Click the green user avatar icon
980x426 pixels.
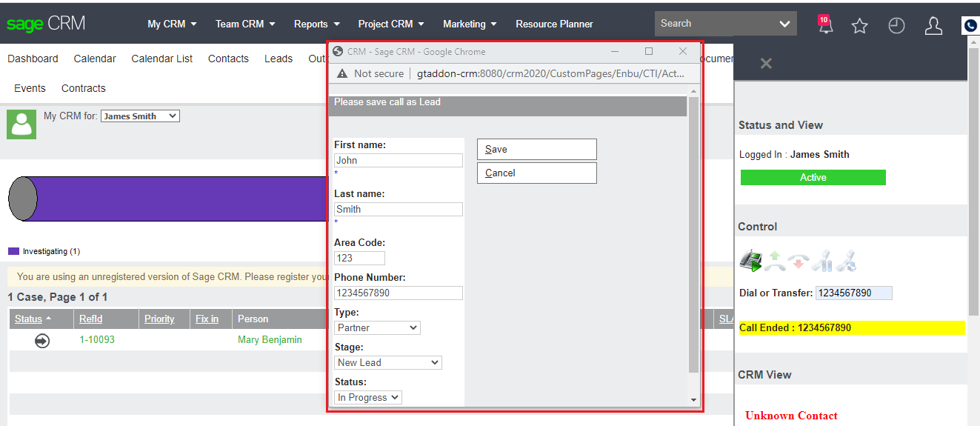point(21,124)
